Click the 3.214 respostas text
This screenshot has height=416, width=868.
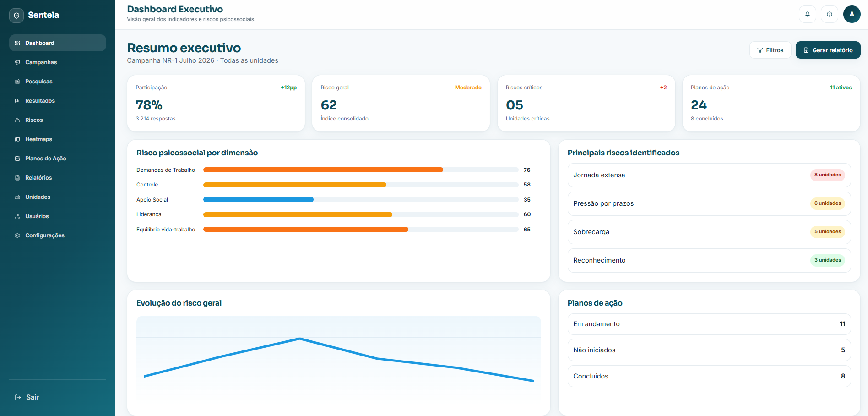pos(156,119)
